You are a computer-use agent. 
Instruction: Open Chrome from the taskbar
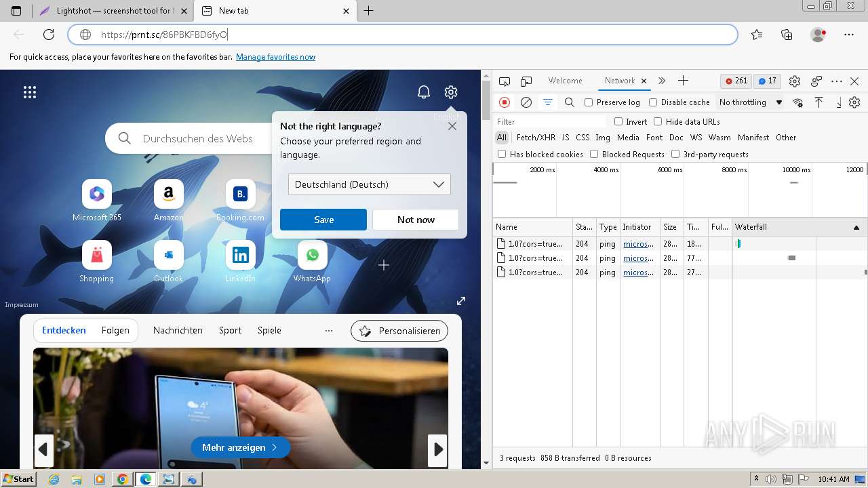tap(122, 479)
